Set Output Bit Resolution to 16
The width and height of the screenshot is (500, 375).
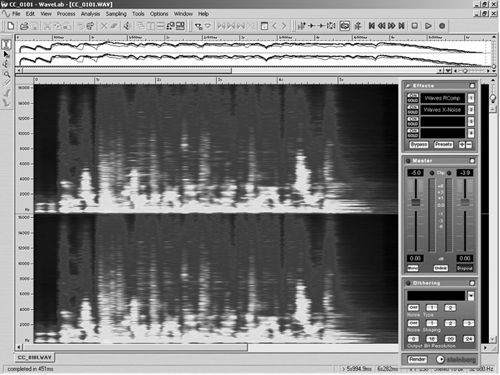(432, 339)
